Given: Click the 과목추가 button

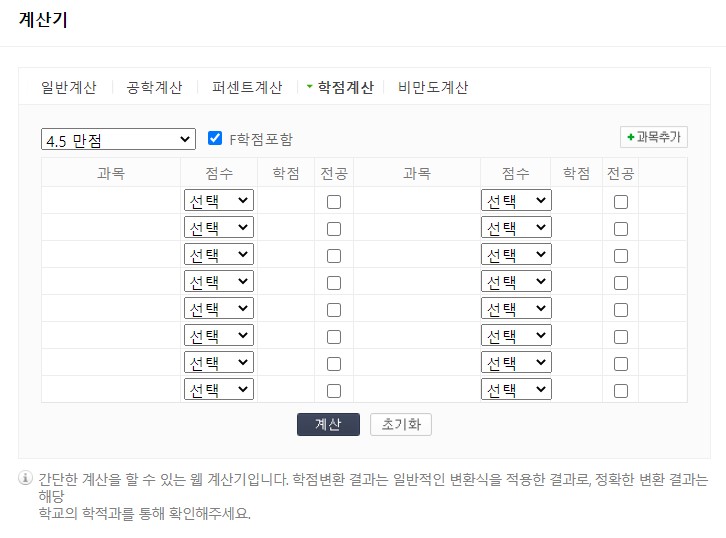Looking at the screenshot, I should pyautogui.click(x=654, y=137).
